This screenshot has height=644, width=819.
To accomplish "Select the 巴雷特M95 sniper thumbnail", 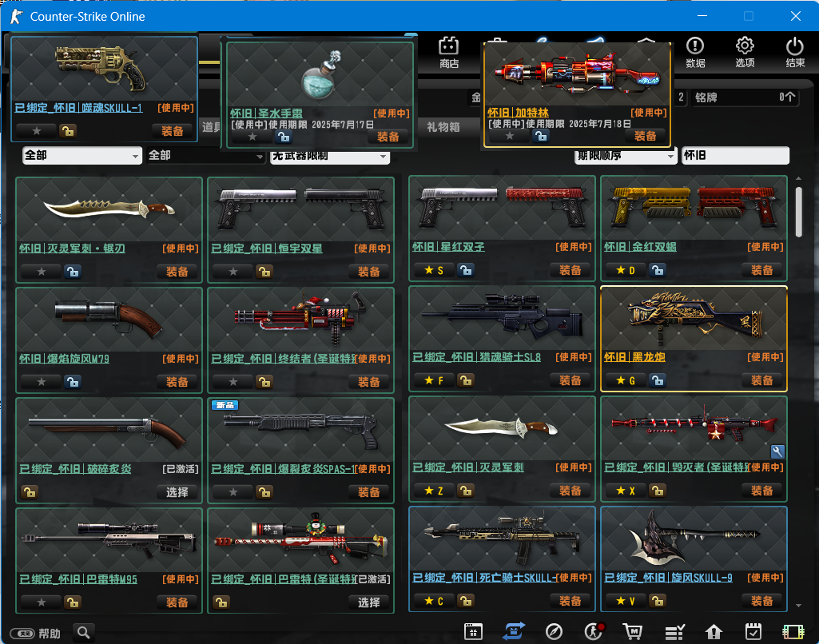I will [109, 539].
